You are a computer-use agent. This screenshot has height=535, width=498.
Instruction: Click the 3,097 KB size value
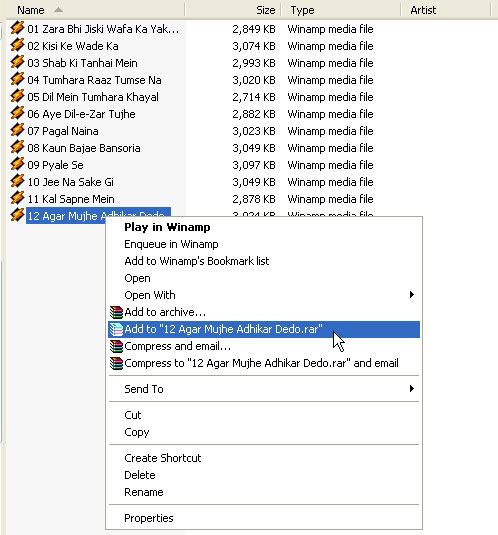point(254,165)
